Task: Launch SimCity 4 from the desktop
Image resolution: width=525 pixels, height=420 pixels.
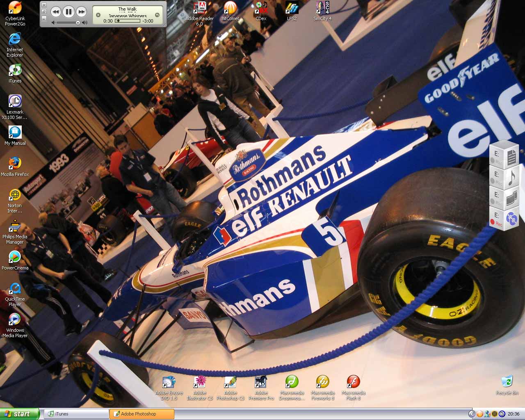Action: click(322, 11)
